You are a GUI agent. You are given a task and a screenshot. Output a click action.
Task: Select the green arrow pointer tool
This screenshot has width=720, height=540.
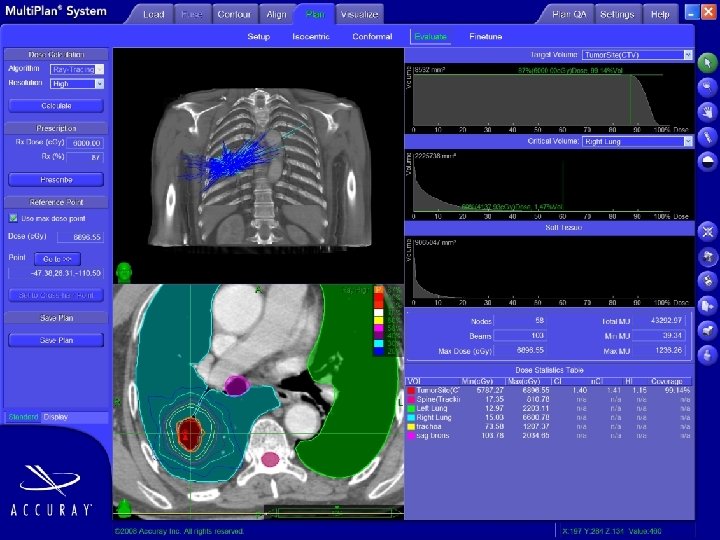pyautogui.click(x=707, y=63)
